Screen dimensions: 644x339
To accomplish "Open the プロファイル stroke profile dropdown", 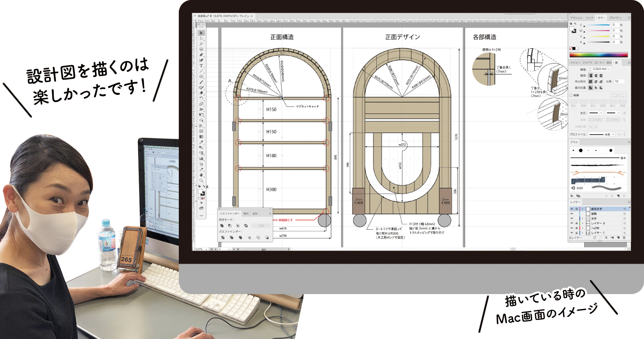I will [613, 134].
